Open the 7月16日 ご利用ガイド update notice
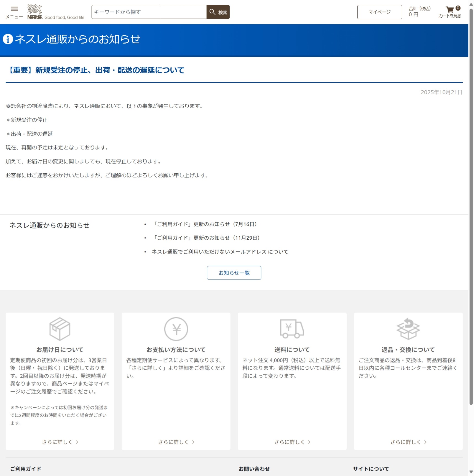Viewport: 474px width, 476px height. 205,224
